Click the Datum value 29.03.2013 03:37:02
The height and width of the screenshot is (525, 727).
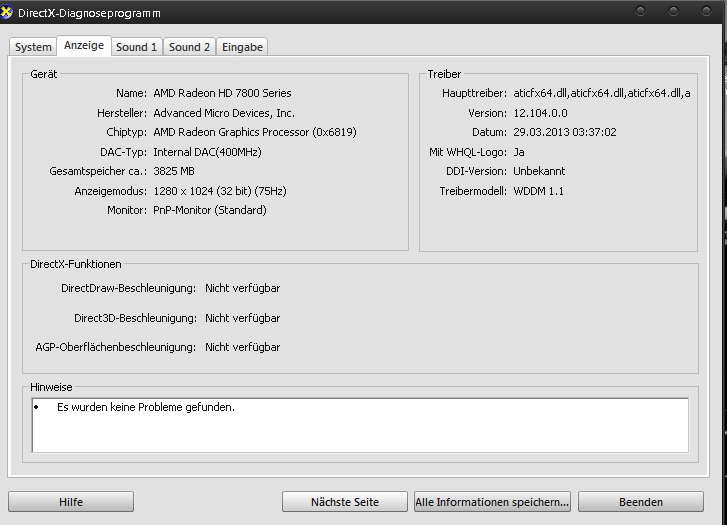[x=565, y=132]
